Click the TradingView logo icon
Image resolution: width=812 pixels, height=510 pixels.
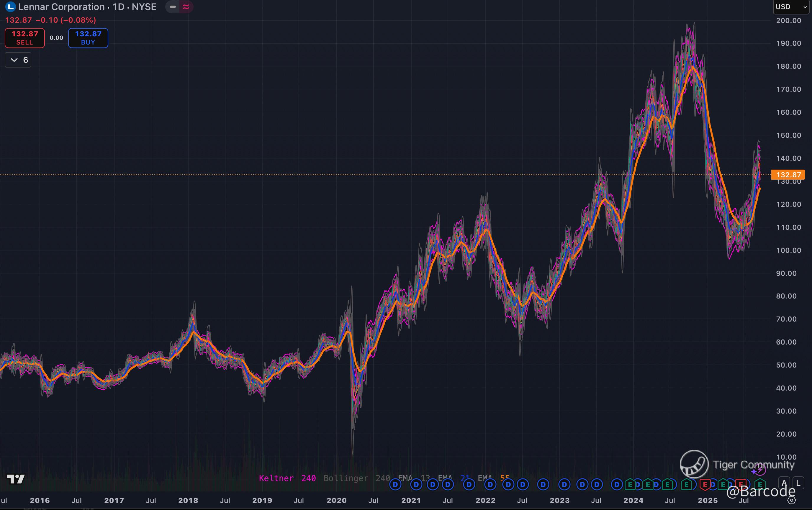click(16, 479)
